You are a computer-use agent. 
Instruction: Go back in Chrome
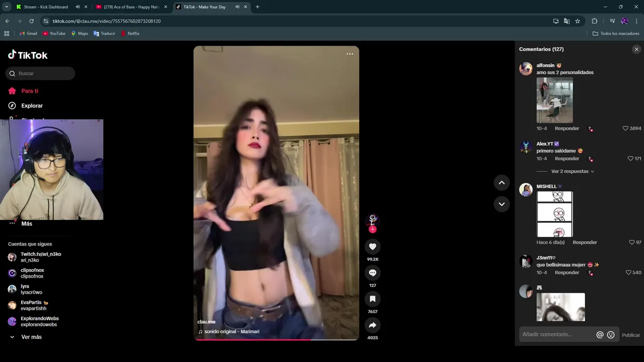point(7,21)
